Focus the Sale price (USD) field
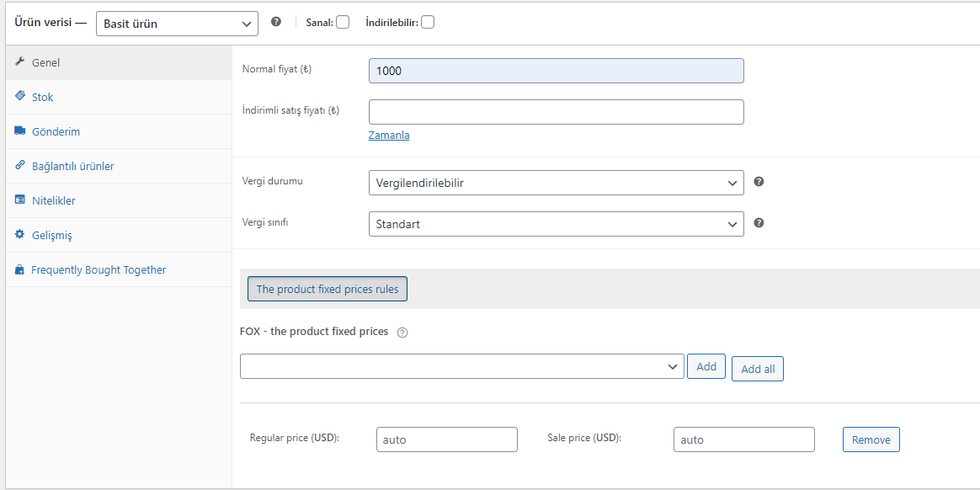Screen dimensions: 980x490 coord(744,439)
